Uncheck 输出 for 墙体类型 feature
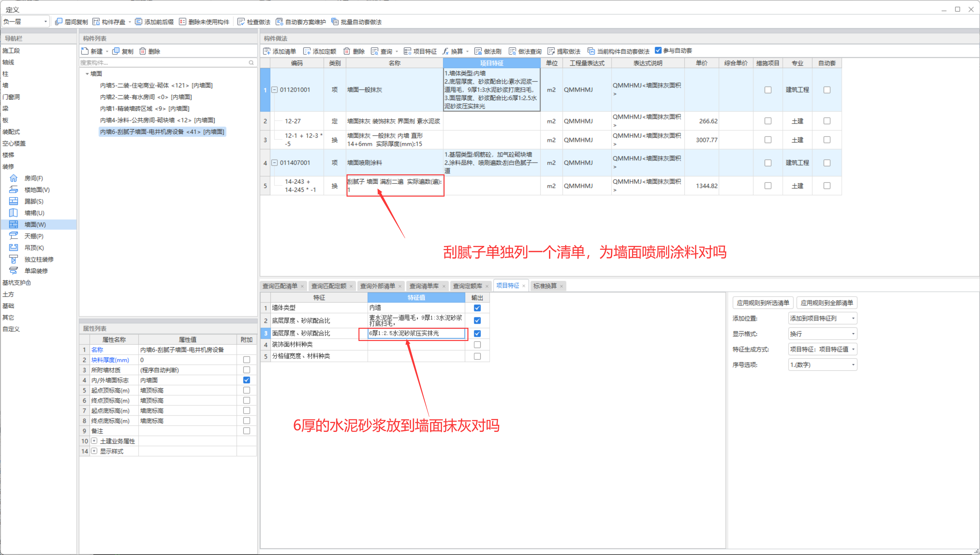 (x=477, y=307)
